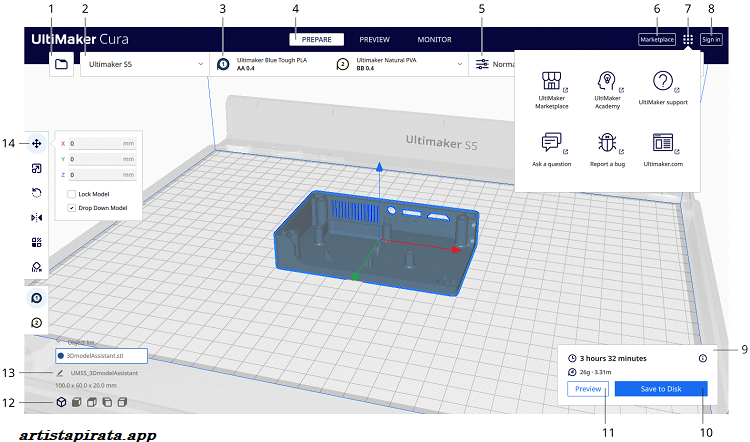Switch to top view camera
Screen dimensions: 750x442
[92, 402]
